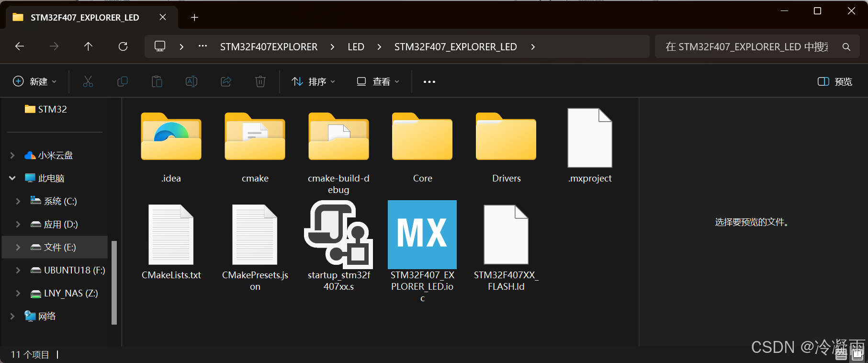Switch to large icons view in status bar

coord(857,355)
